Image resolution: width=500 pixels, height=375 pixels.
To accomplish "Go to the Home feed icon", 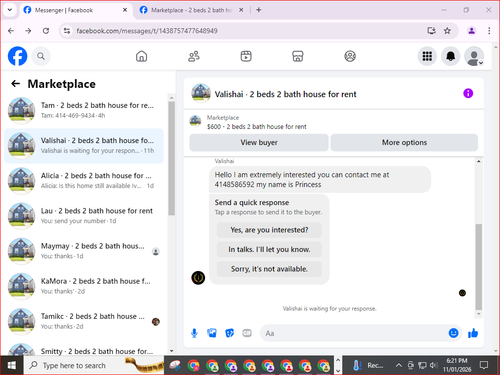I will [x=141, y=56].
